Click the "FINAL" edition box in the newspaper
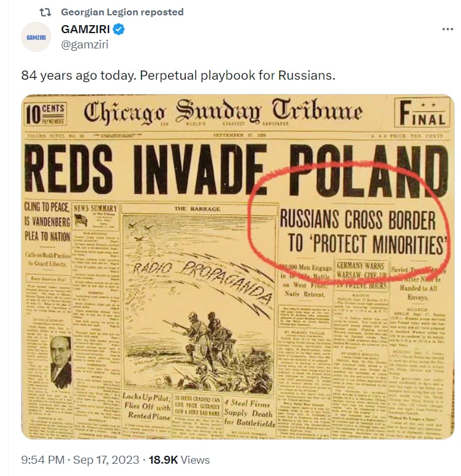 (422, 113)
